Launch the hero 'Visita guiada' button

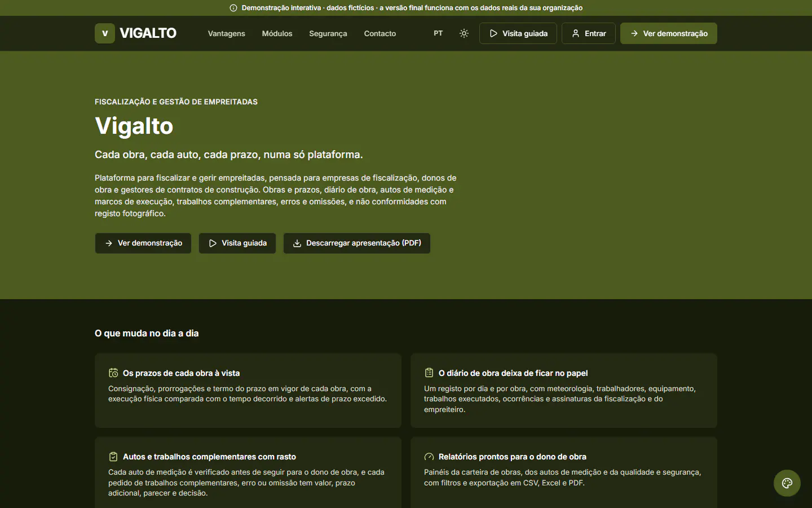237,243
